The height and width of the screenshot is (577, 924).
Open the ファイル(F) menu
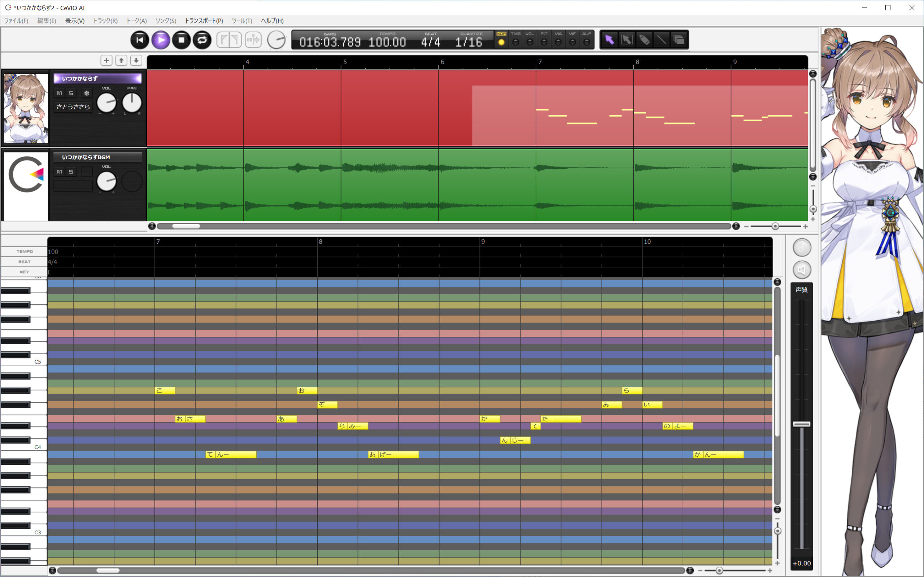16,21
